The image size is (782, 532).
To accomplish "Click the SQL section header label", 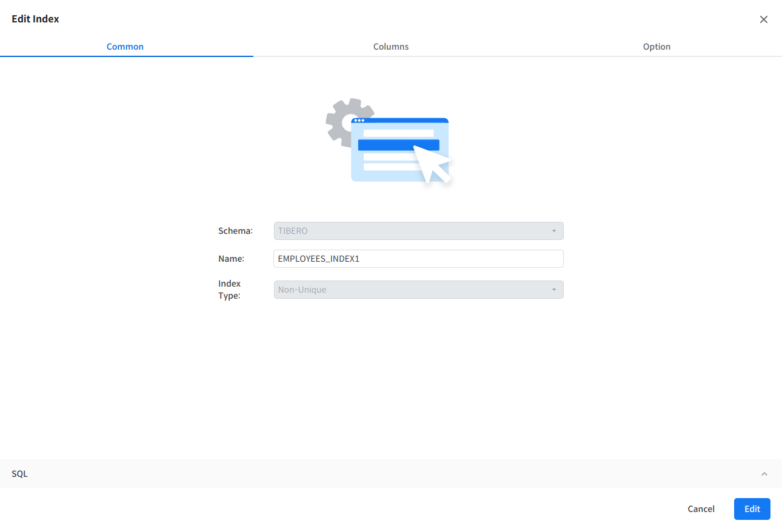I will point(19,474).
